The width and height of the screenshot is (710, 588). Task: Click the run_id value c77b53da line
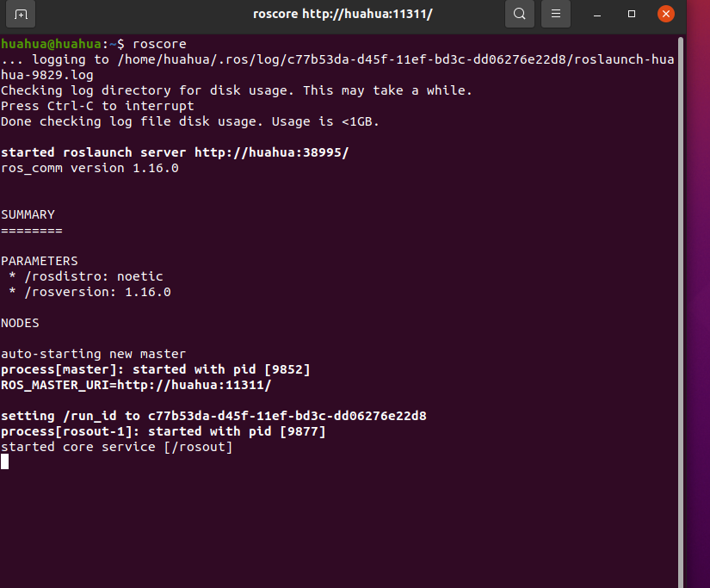pyautogui.click(x=215, y=416)
